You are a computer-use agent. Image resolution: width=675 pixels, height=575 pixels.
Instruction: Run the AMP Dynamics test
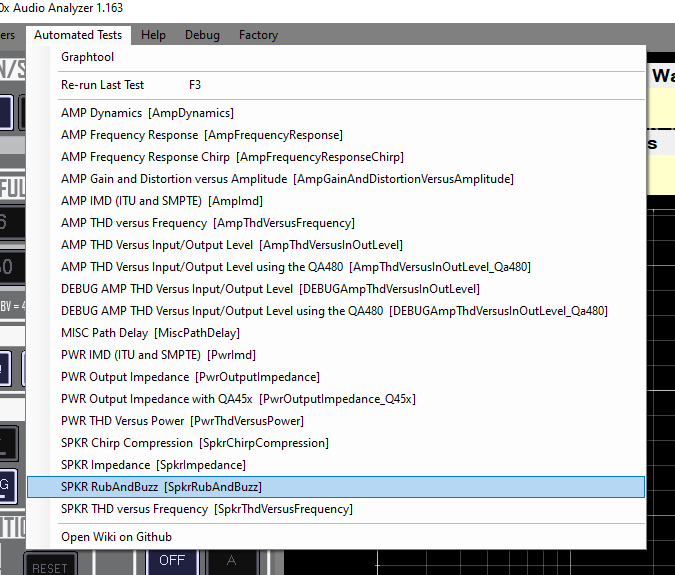click(336, 113)
